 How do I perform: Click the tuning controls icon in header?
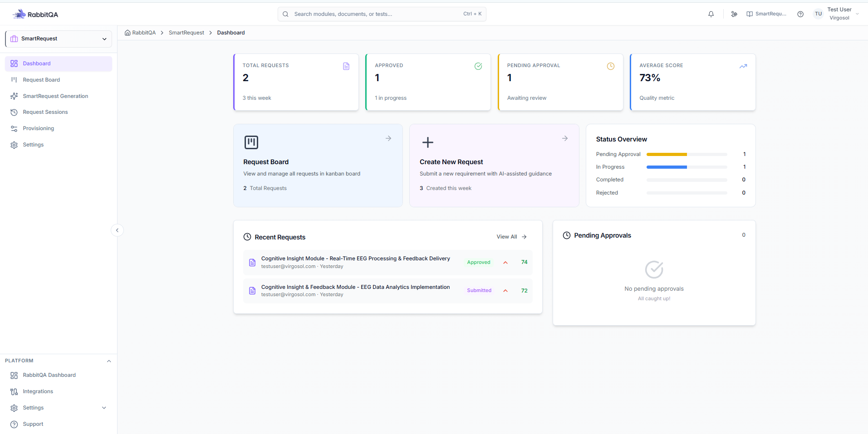point(734,14)
